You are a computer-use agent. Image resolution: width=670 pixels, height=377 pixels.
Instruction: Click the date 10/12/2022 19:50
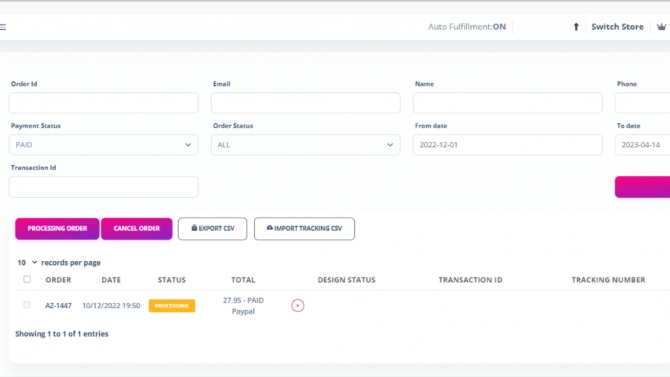pyautogui.click(x=111, y=306)
